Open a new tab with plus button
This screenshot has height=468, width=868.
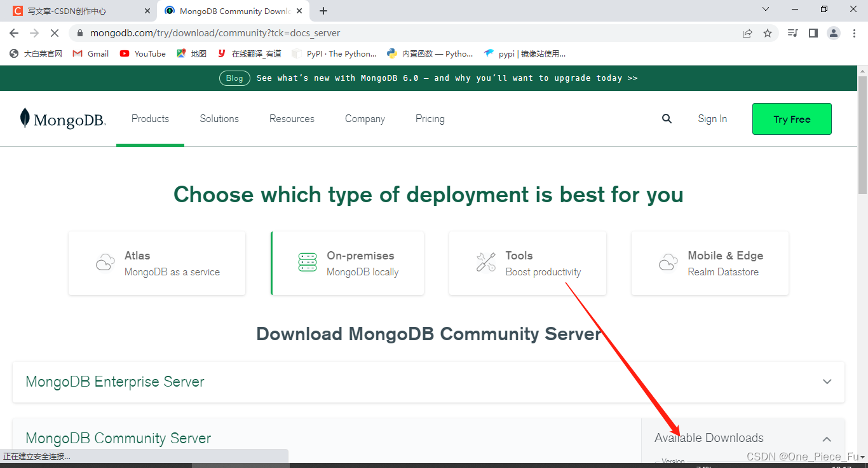(x=323, y=11)
